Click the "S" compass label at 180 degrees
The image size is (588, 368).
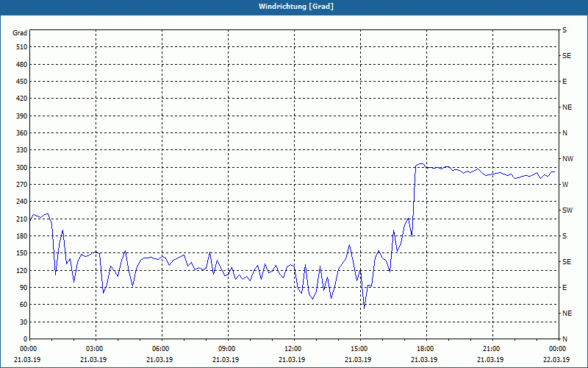click(564, 236)
